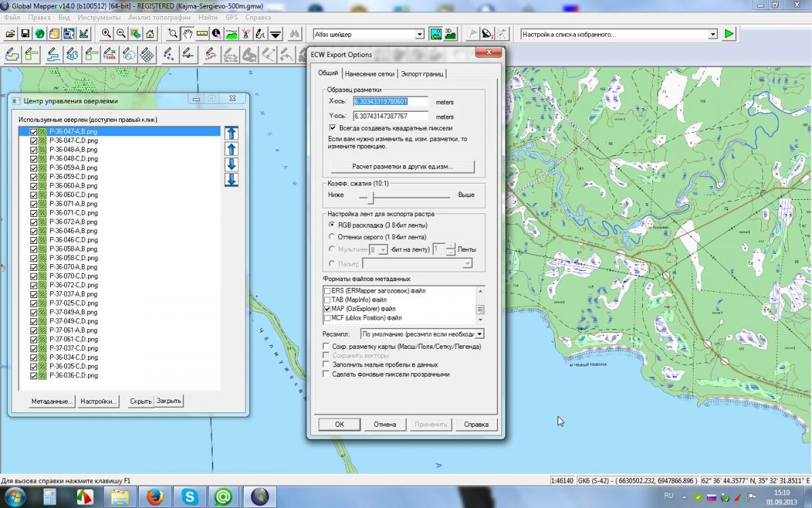Select the Zoom Out magnifier icon
812x508 pixels.
(x=121, y=34)
